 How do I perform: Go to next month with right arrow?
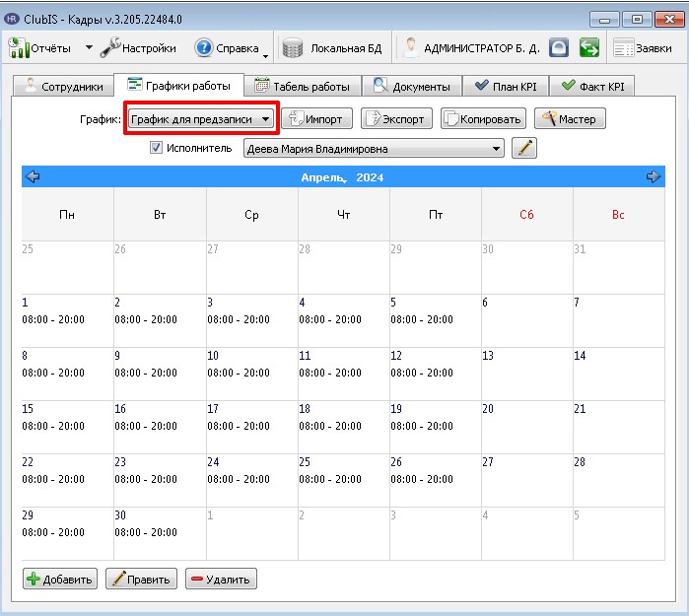pyautogui.click(x=654, y=176)
